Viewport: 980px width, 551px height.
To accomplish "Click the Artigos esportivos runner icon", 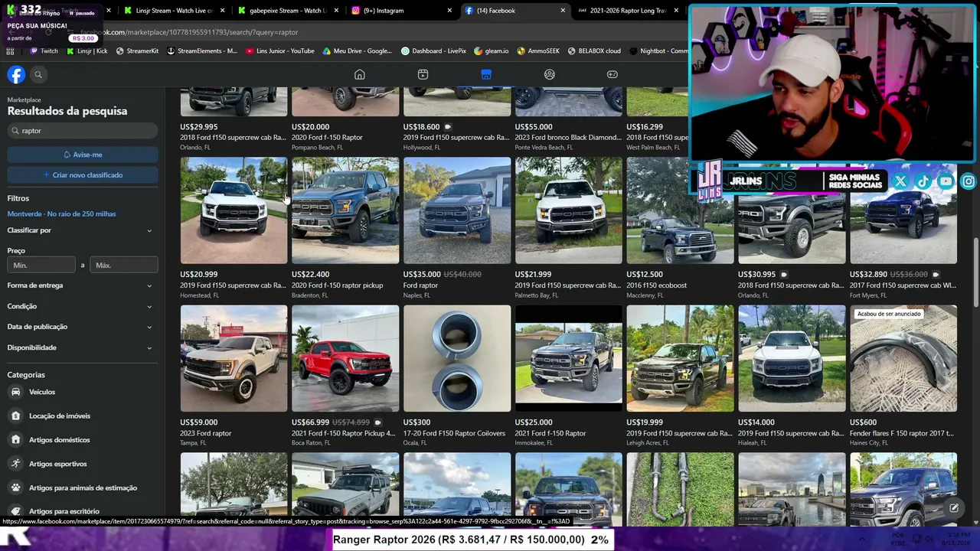I will click(x=15, y=464).
